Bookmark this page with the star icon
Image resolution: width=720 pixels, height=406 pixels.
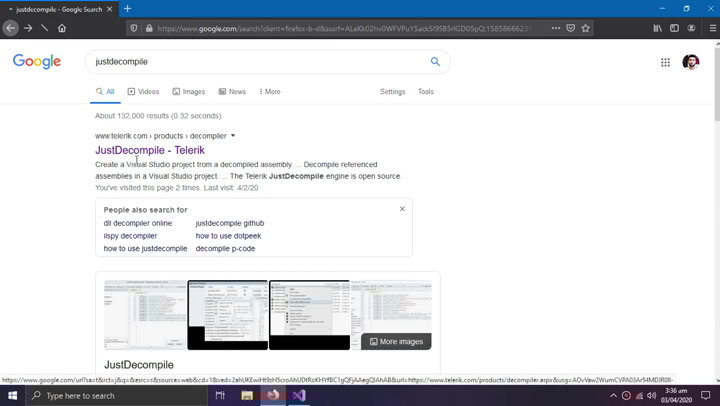click(x=585, y=28)
